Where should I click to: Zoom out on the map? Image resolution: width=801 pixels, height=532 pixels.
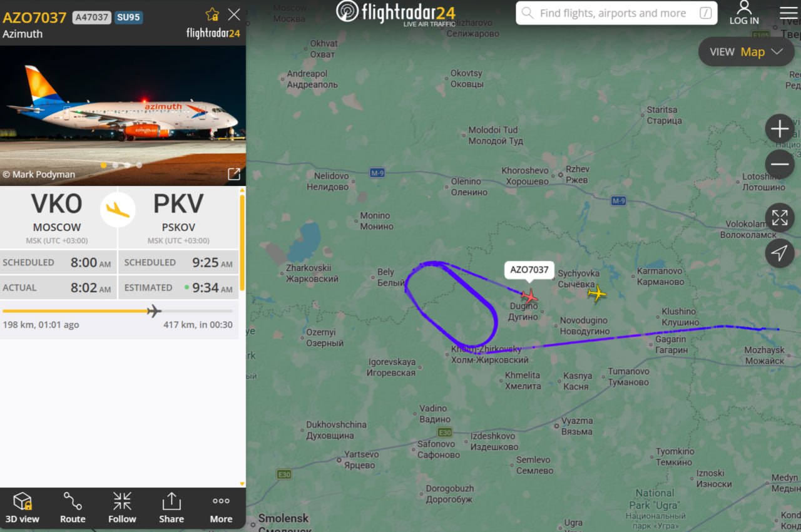click(x=780, y=165)
